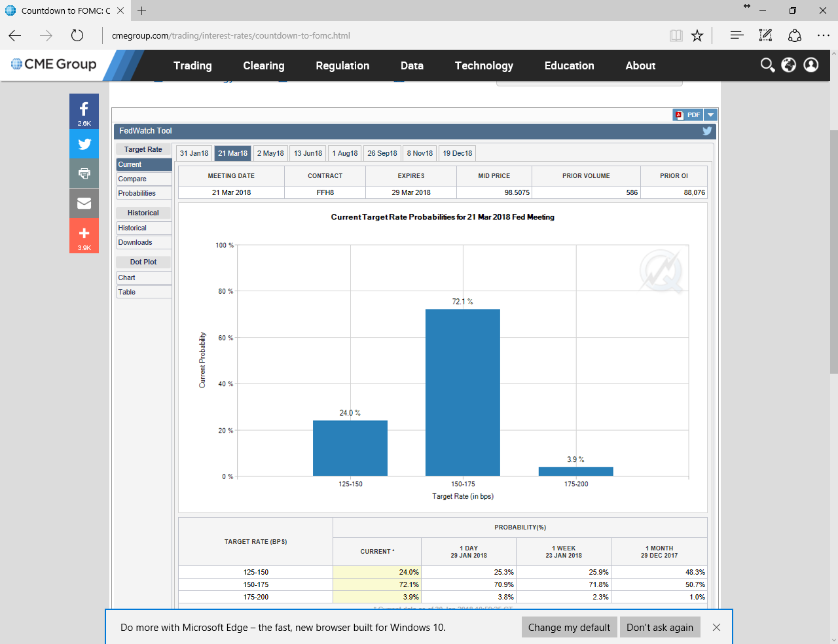Click the Twitter share icon in sidebar
The height and width of the screenshot is (644, 838).
(84, 144)
